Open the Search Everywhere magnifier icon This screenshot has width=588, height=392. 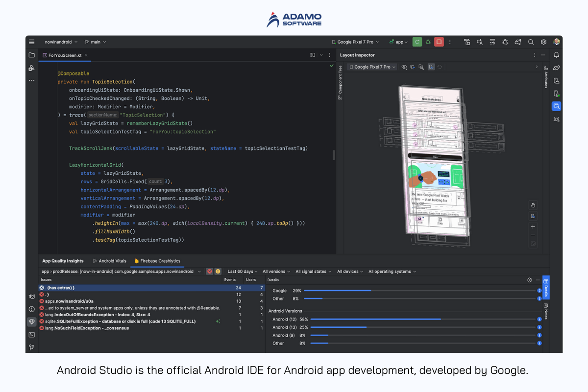[531, 42]
